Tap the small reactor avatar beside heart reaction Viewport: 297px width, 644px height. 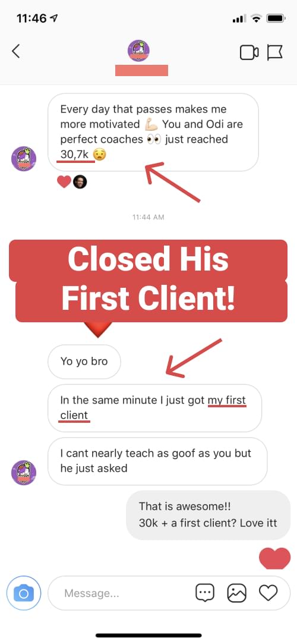tap(80, 181)
